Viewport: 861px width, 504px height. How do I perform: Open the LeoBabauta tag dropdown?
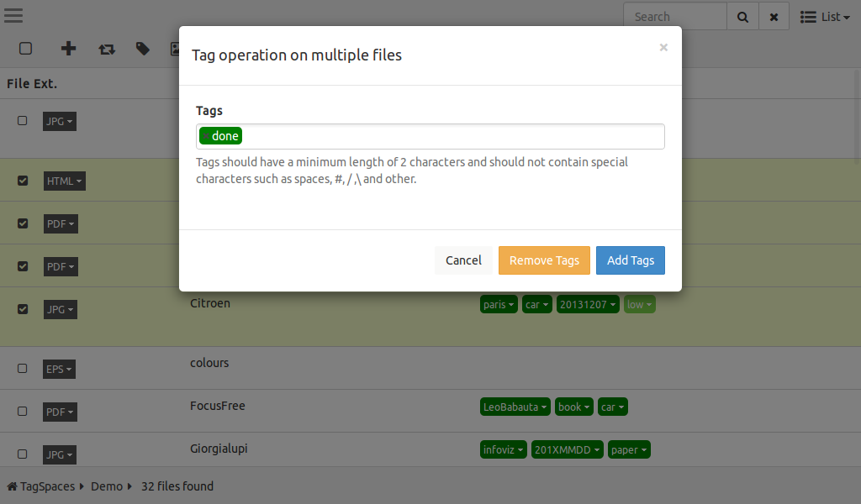[515, 407]
